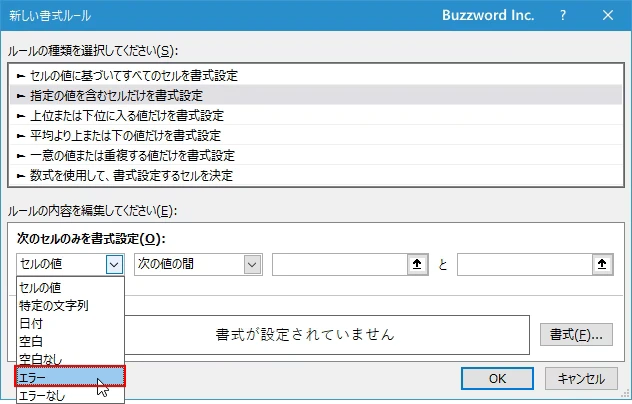632x404 pixels.
Task: Click the second value input field after と
Action: tap(525, 264)
